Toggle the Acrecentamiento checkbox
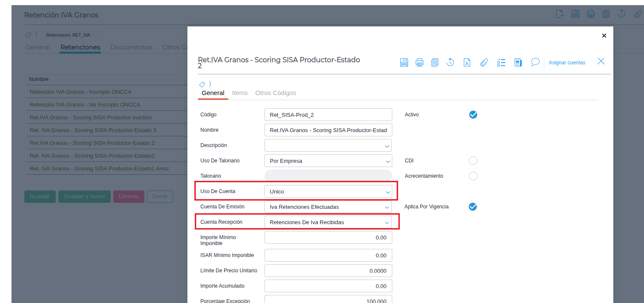Image resolution: width=644 pixels, height=303 pixels. click(x=473, y=176)
